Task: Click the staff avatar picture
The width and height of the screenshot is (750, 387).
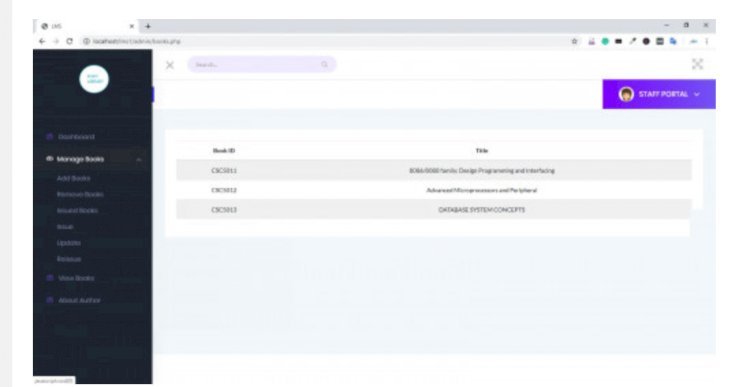Action: coord(626,94)
